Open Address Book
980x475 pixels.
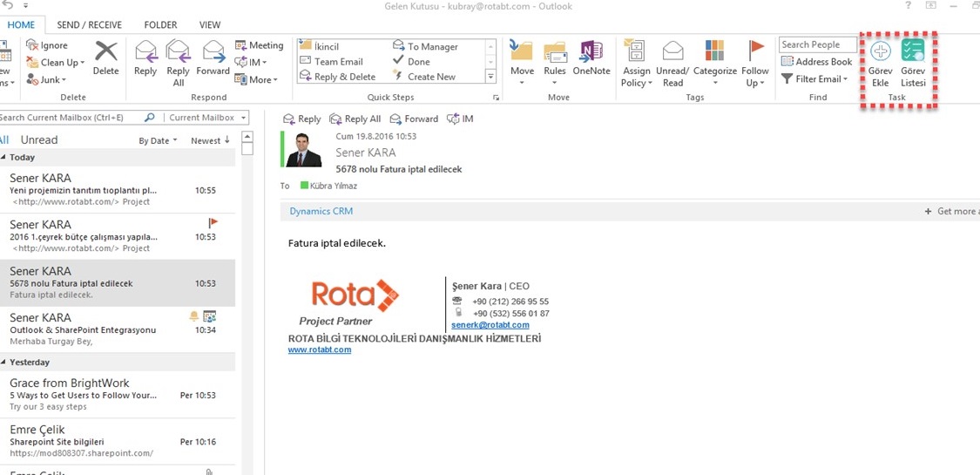click(817, 62)
